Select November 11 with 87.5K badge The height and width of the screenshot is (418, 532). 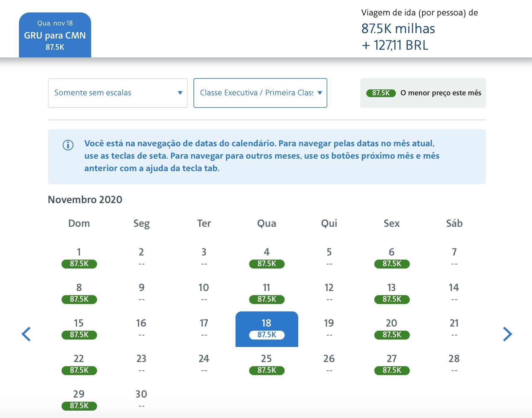coord(267,293)
